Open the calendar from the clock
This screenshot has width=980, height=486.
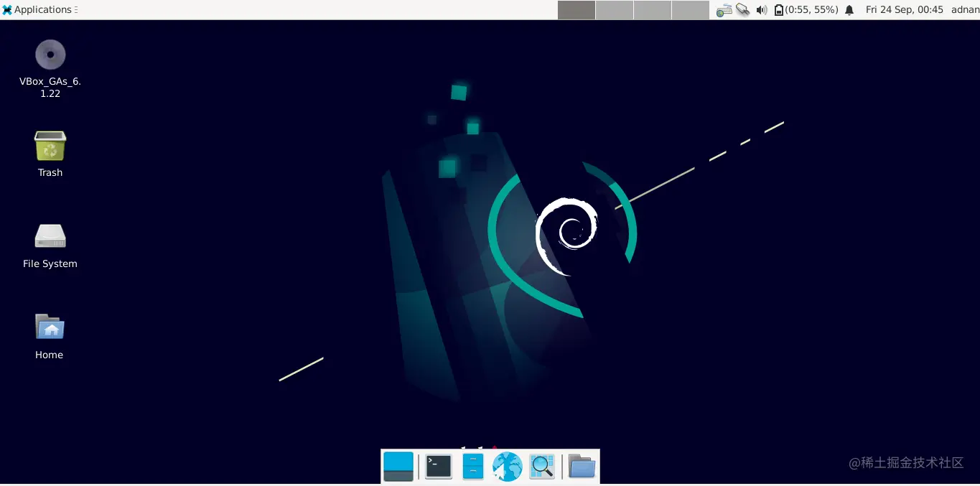904,9
